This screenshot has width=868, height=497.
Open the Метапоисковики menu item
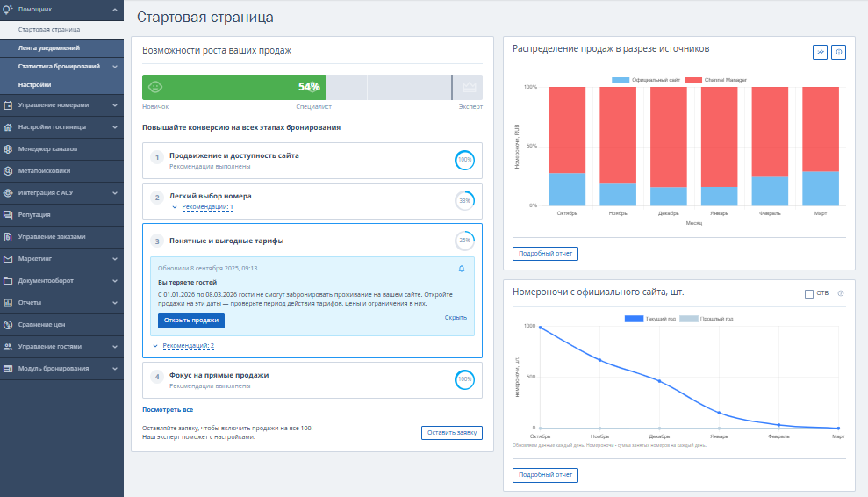click(62, 170)
